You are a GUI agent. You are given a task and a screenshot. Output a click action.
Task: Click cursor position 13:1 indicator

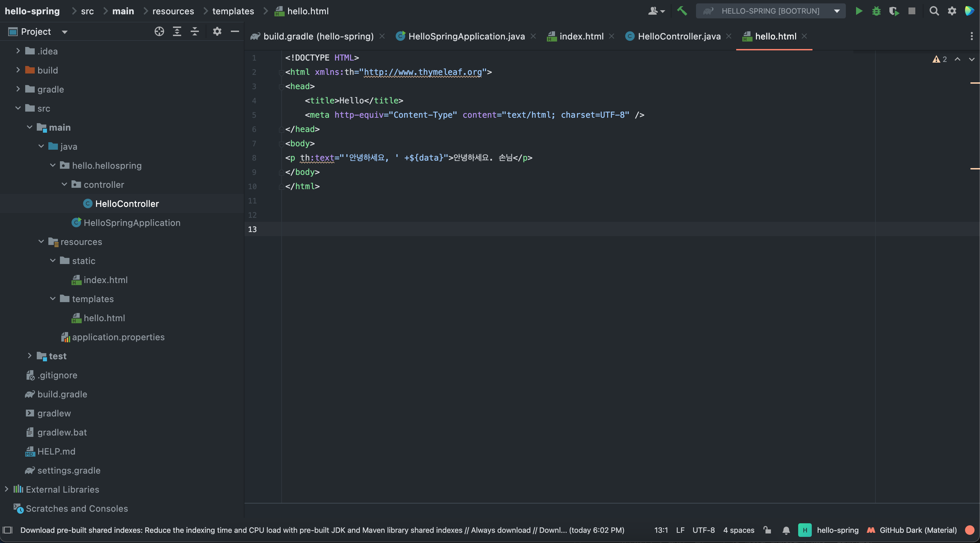pos(661,530)
